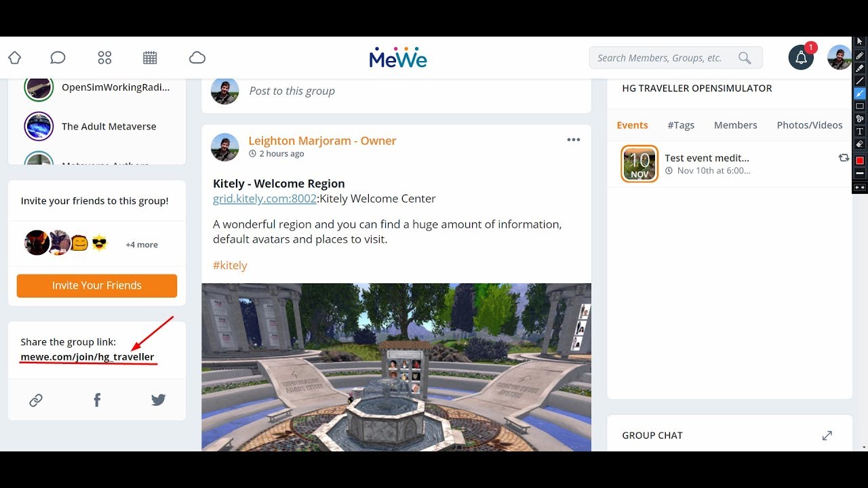Screen dimensions: 868x488
Task: Click the search magnifier icon
Action: click(745, 58)
